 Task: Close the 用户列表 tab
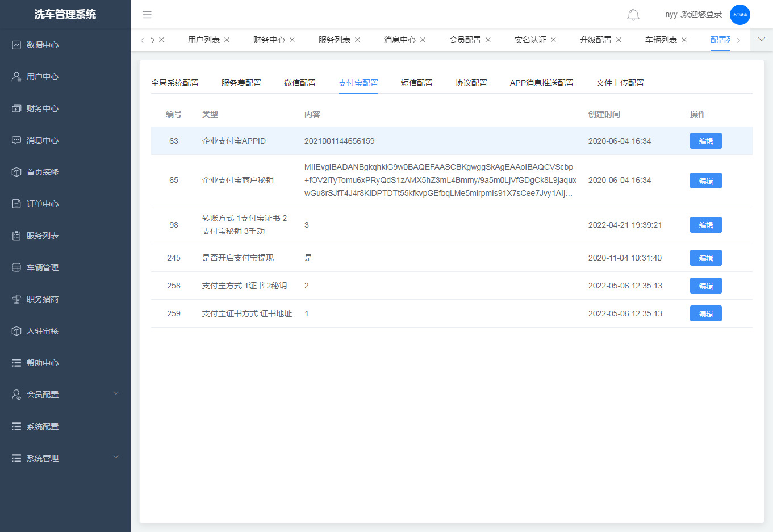click(x=227, y=40)
